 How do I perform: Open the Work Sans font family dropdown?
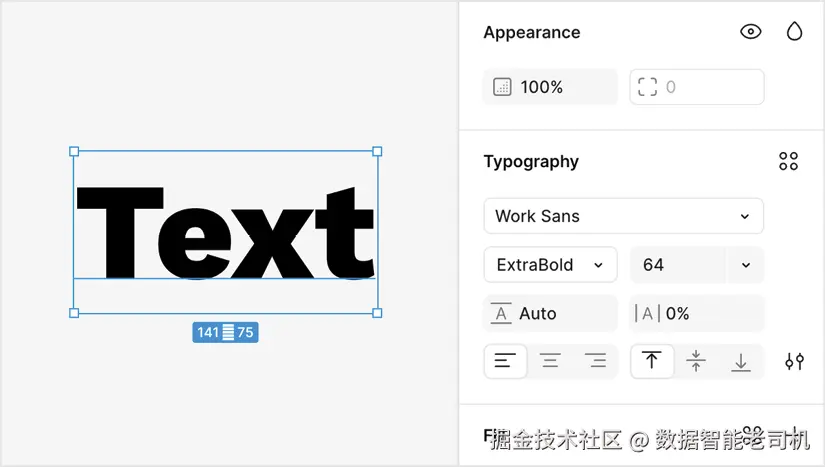coord(623,216)
